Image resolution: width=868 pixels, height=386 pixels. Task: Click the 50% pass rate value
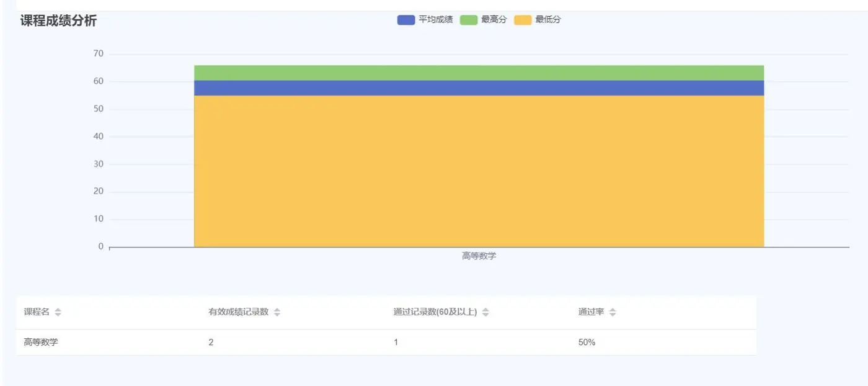[585, 341]
